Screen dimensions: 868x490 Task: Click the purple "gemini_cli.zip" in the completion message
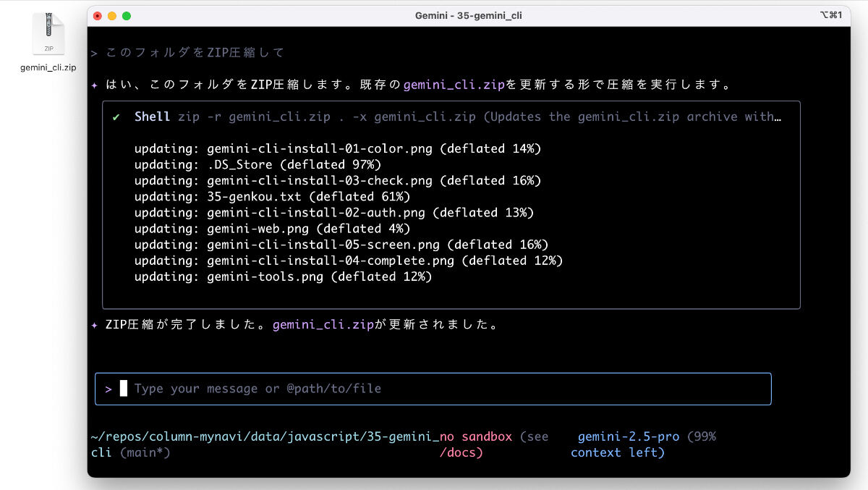(x=323, y=325)
